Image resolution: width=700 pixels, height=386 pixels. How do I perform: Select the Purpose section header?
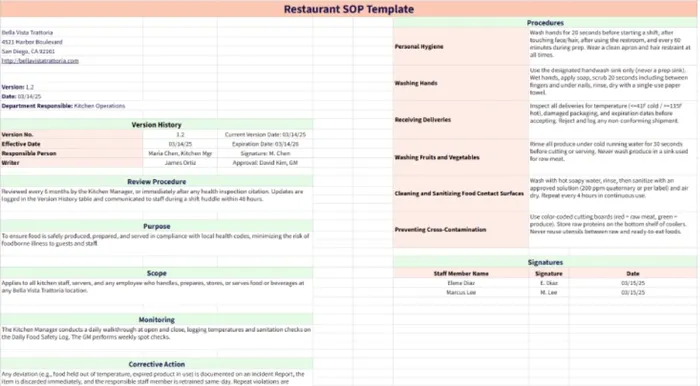tap(156, 226)
